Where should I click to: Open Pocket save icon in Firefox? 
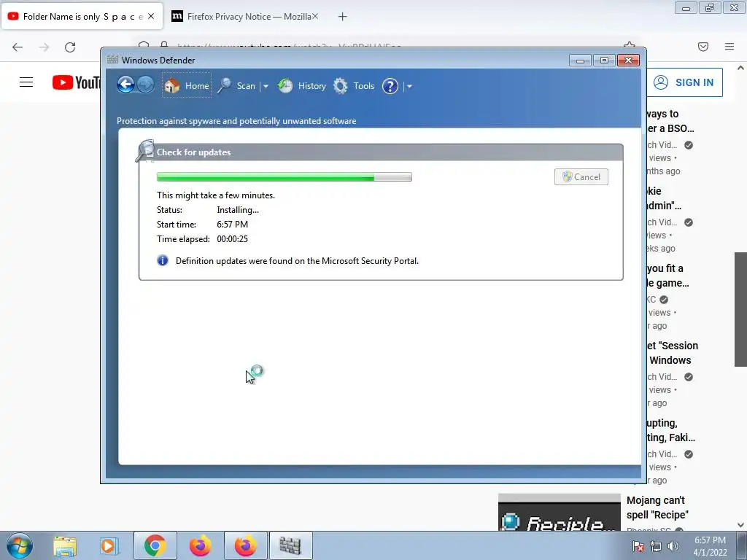click(703, 47)
